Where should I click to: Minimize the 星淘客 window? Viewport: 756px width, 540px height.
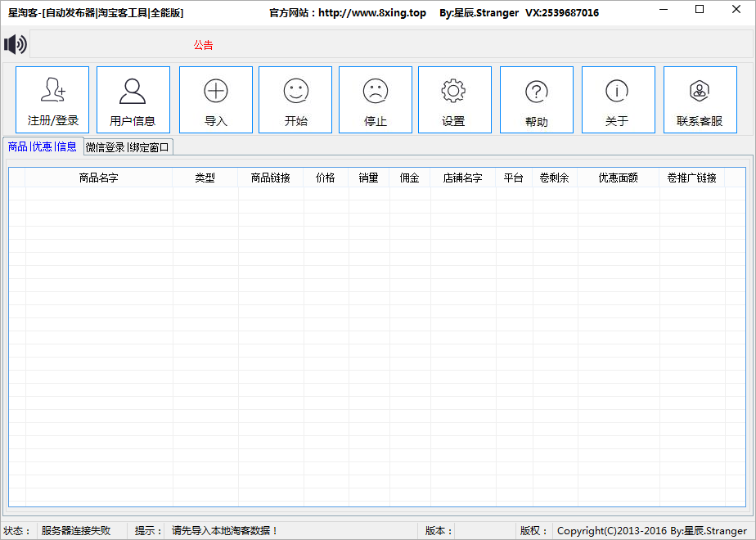click(x=664, y=9)
